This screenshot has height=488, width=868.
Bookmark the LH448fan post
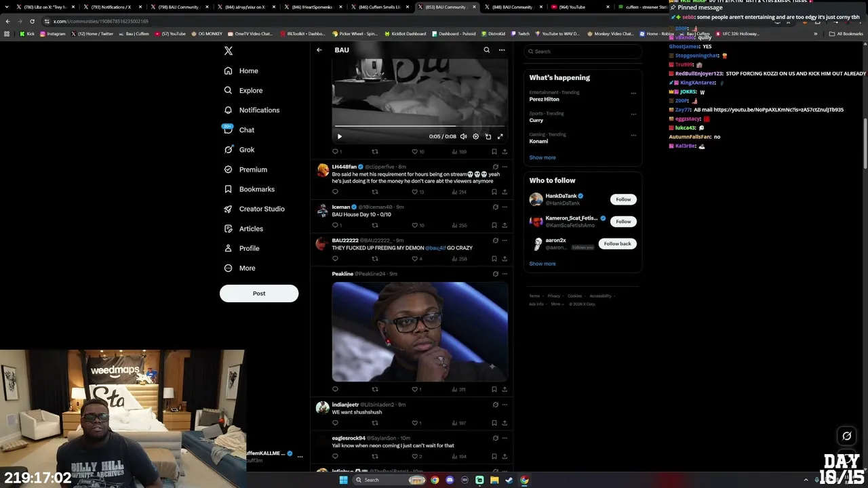pyautogui.click(x=494, y=192)
